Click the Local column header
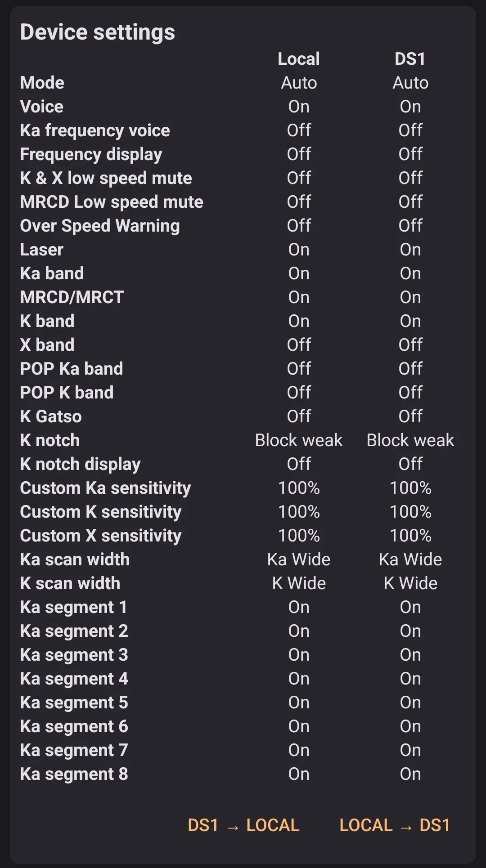This screenshot has height=868, width=486. (299, 59)
